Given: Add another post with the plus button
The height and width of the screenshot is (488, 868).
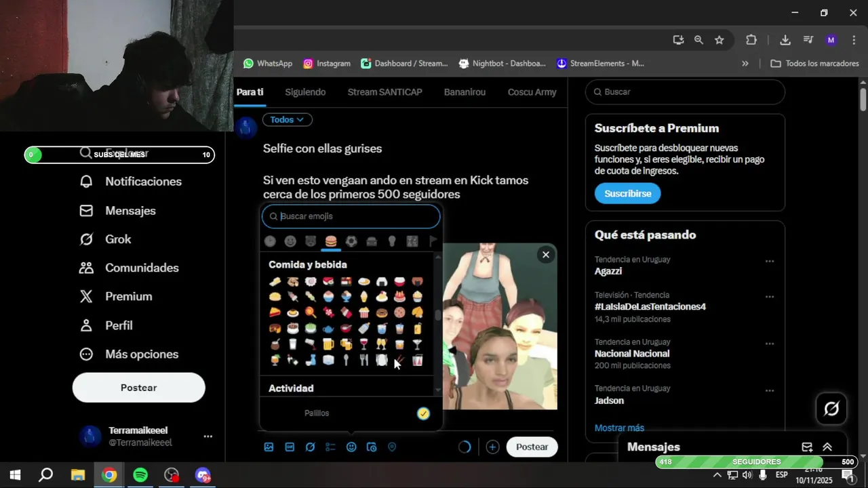Looking at the screenshot, I should [492, 447].
